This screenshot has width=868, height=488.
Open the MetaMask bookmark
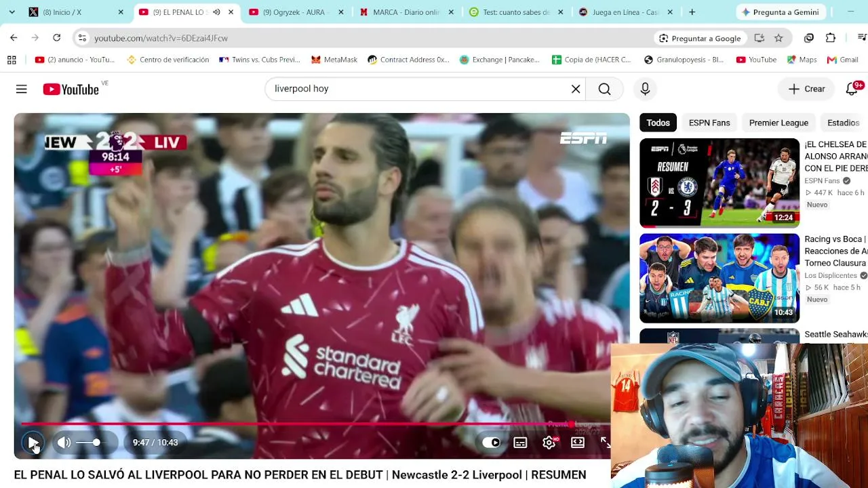334,60
